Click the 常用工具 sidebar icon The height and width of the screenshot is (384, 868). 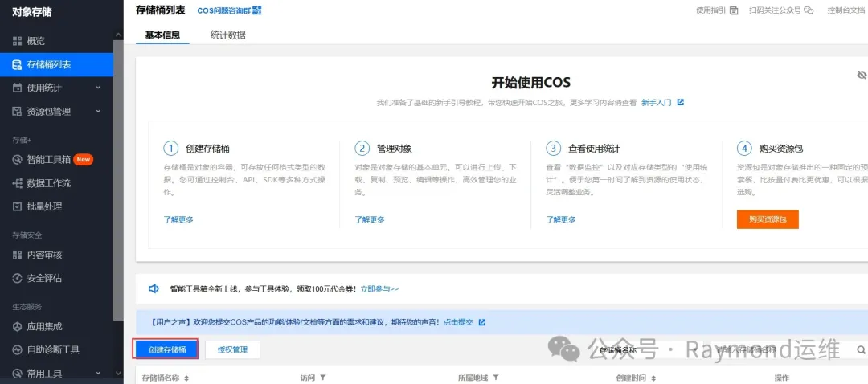[x=17, y=373]
